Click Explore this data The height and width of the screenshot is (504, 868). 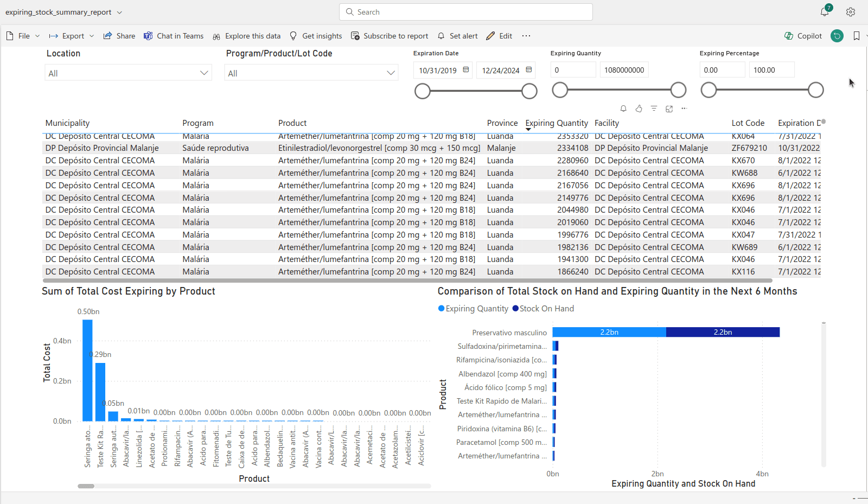(246, 36)
